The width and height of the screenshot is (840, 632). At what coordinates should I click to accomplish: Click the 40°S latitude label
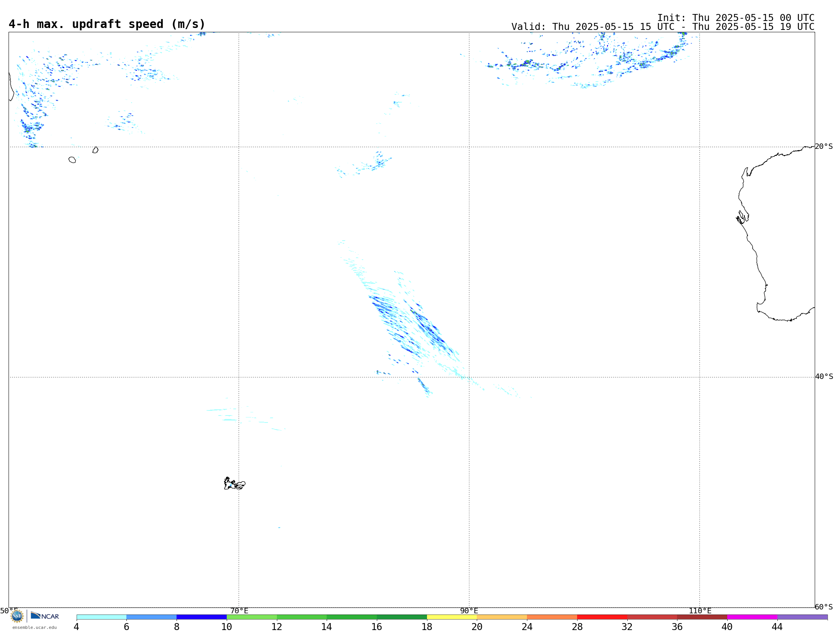pyautogui.click(x=824, y=377)
